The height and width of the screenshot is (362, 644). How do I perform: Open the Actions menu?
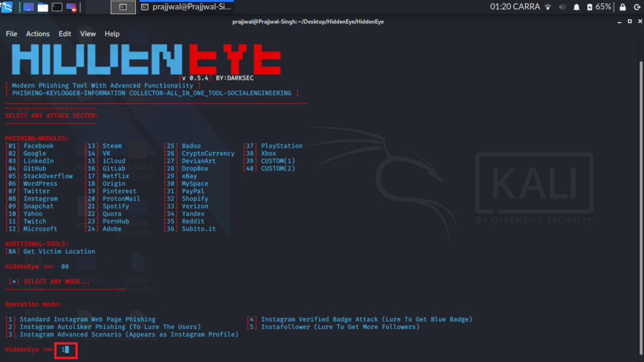[38, 34]
